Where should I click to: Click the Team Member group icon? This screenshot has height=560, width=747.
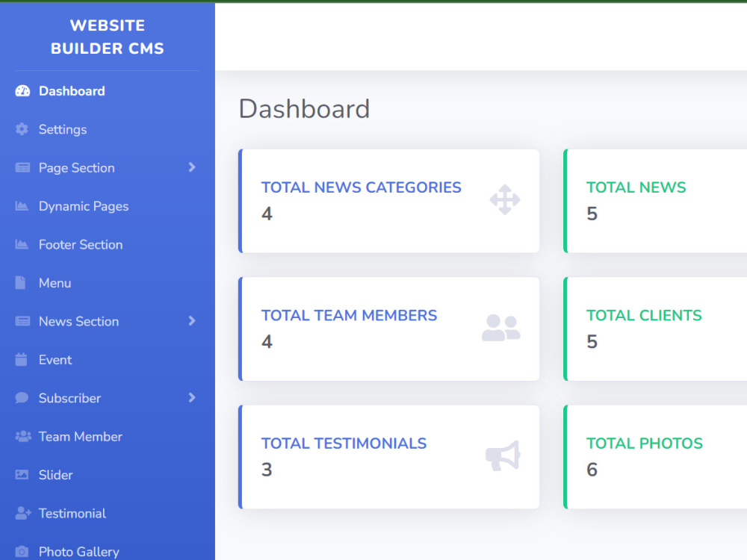point(23,436)
